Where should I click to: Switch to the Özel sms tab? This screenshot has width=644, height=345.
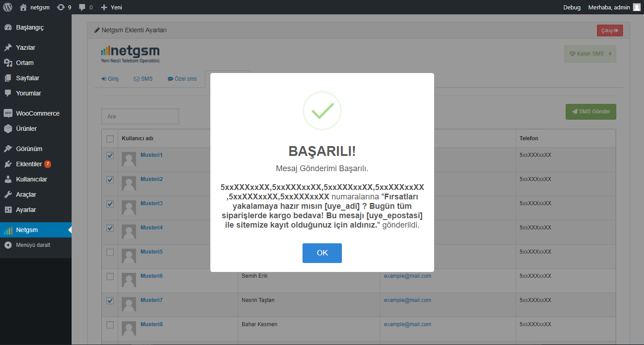coord(182,79)
